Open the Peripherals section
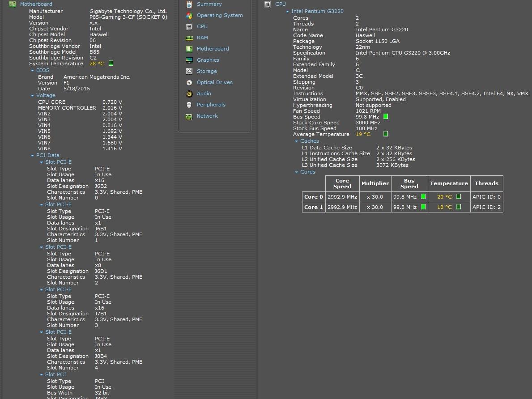Image resolution: width=532 pixels, height=399 pixels. pyautogui.click(x=211, y=105)
